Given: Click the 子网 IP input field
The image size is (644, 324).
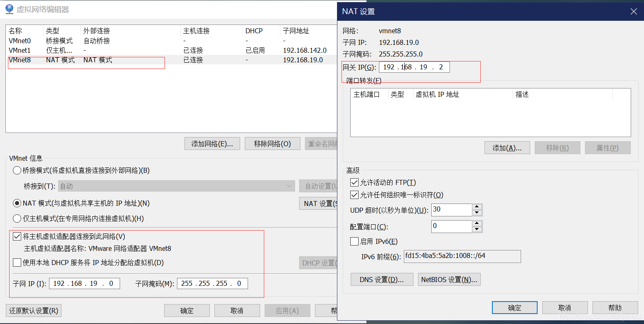Looking at the screenshot, I should pyautogui.click(x=85, y=283).
